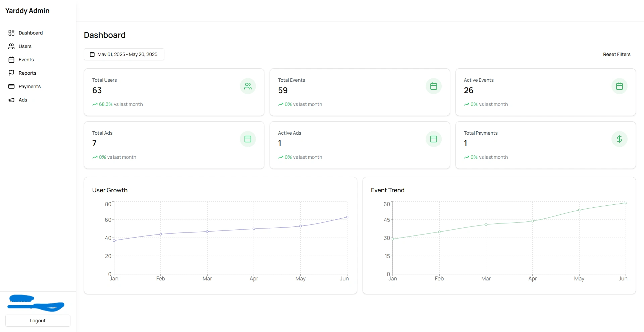
Task: Click the Jun data point in User Growth chart
Action: tap(347, 217)
